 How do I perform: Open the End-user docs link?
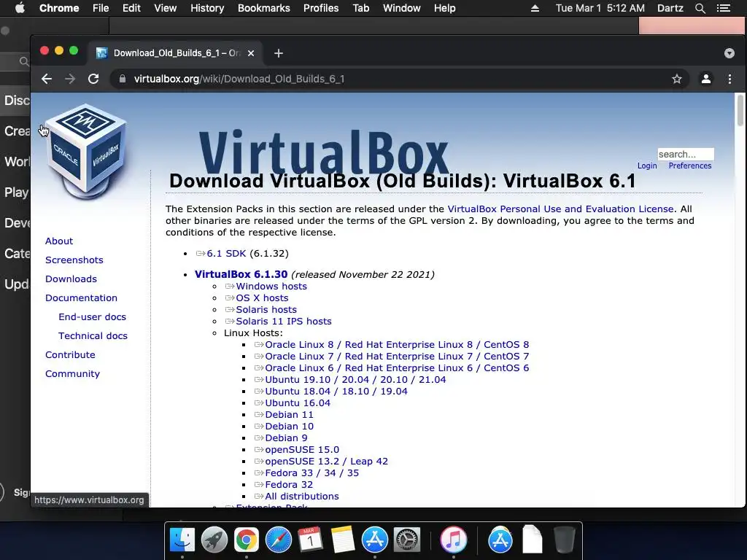[x=93, y=317]
